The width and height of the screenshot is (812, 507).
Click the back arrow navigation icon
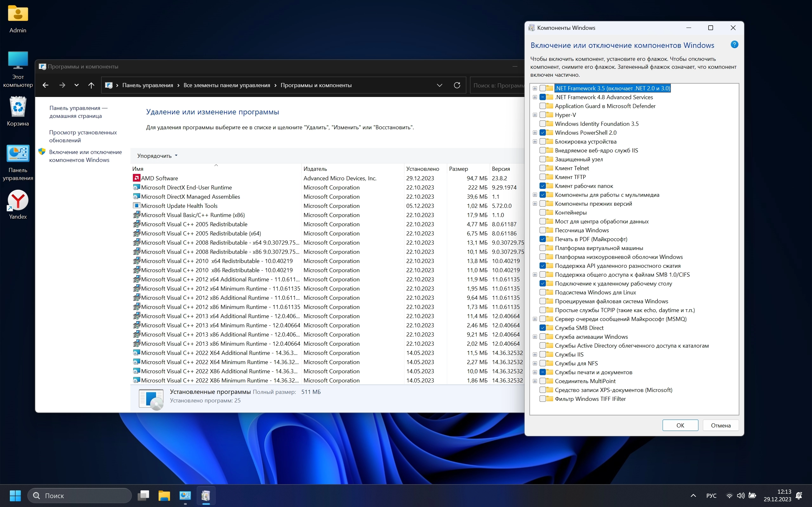pos(46,85)
